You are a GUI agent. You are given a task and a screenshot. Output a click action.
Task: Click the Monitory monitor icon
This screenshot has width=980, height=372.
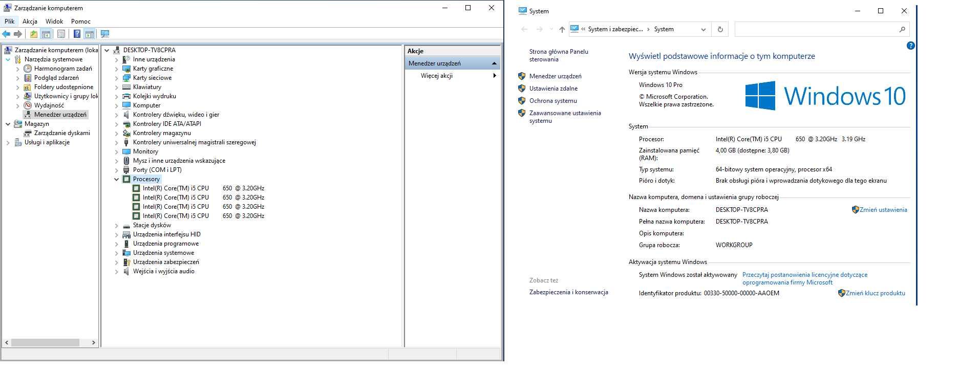pyautogui.click(x=126, y=151)
